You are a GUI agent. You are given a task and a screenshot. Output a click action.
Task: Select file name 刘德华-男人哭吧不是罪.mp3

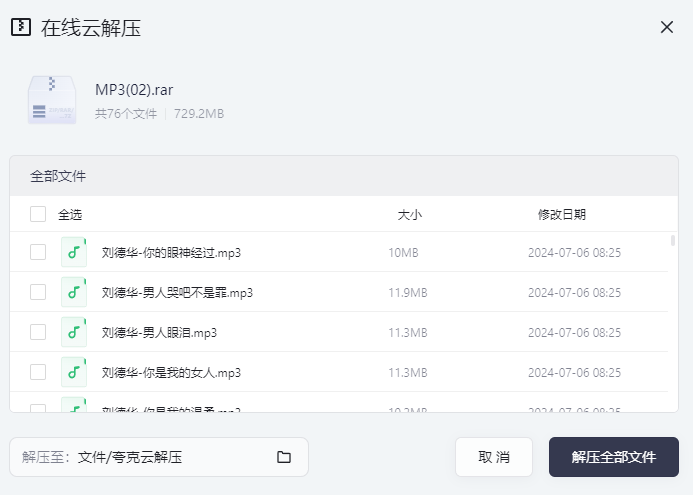click(177, 293)
